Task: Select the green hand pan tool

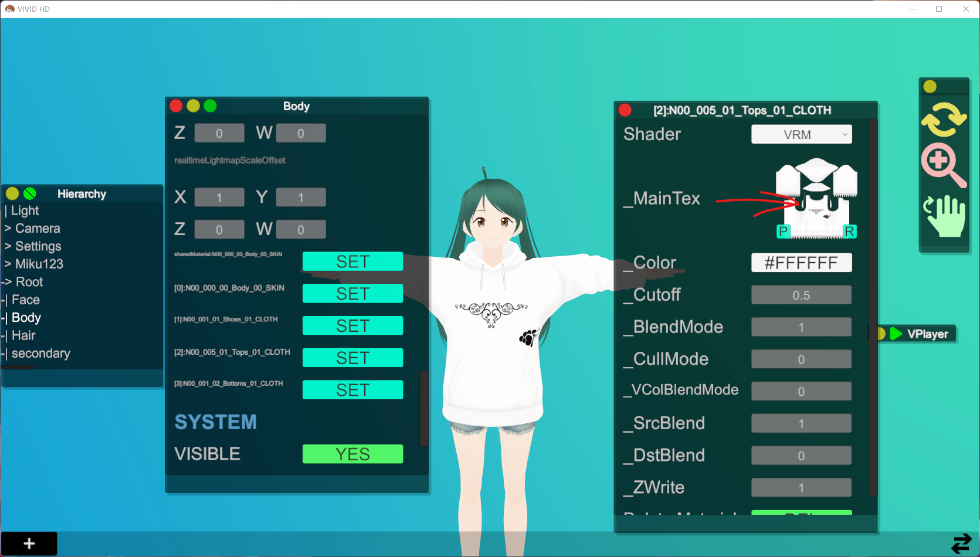Action: pos(945,215)
